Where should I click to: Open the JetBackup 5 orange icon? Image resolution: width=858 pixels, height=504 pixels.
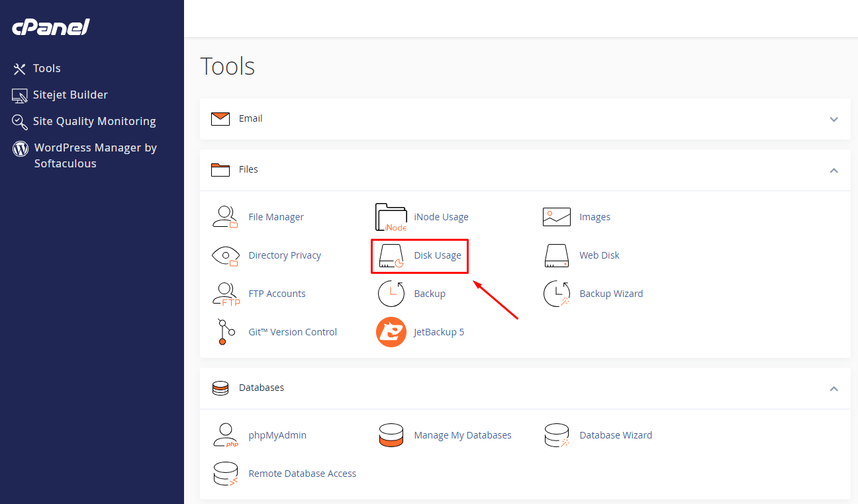(x=391, y=332)
